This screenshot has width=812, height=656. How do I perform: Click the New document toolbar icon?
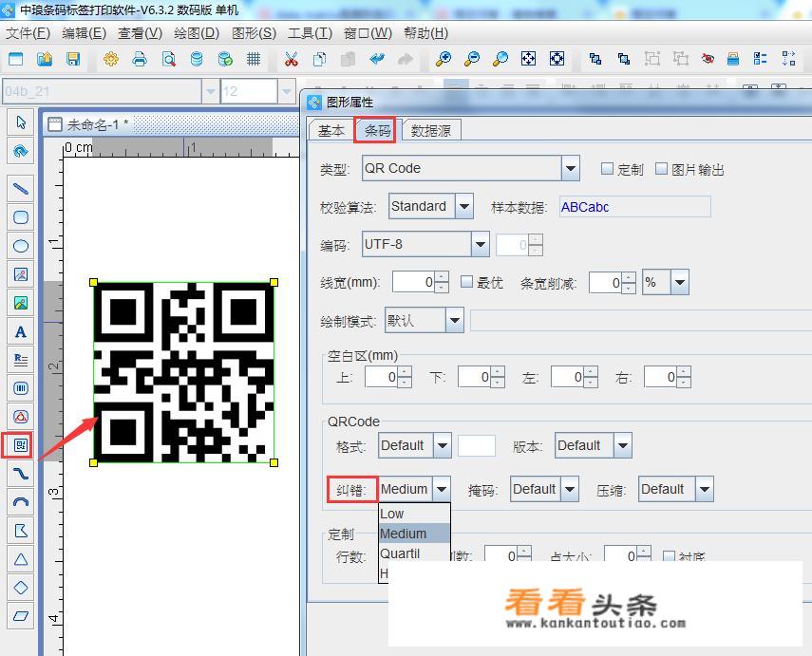(16, 59)
